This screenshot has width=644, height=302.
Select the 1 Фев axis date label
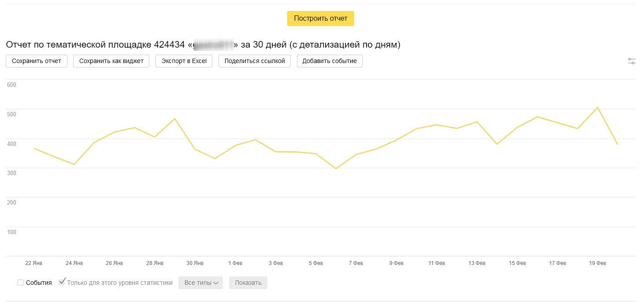(235, 263)
